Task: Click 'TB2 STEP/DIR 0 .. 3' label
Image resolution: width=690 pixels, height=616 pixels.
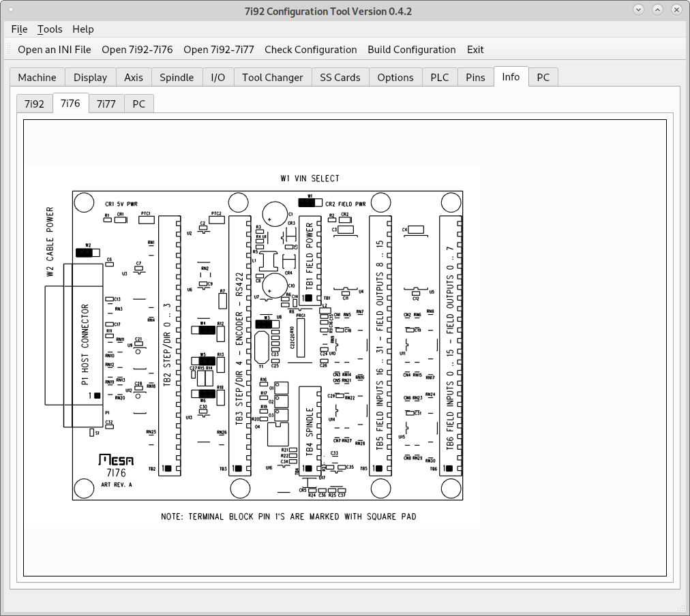Action: pyautogui.click(x=167, y=345)
